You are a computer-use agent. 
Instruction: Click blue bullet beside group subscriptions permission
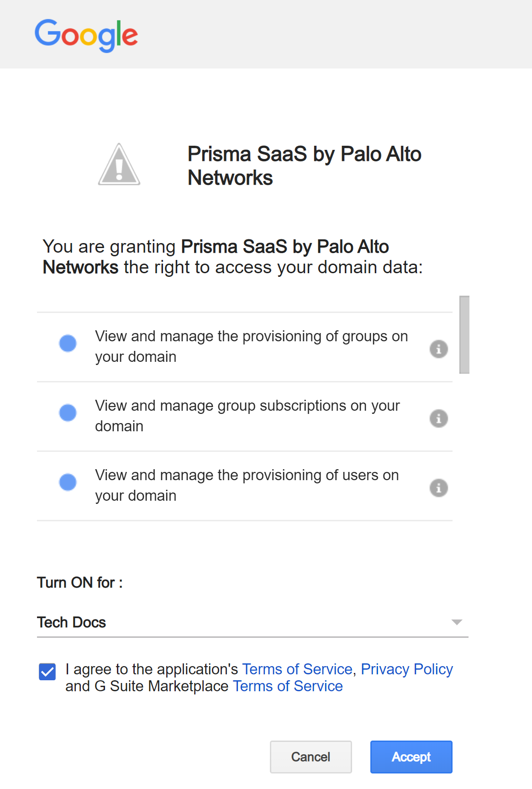click(x=68, y=413)
